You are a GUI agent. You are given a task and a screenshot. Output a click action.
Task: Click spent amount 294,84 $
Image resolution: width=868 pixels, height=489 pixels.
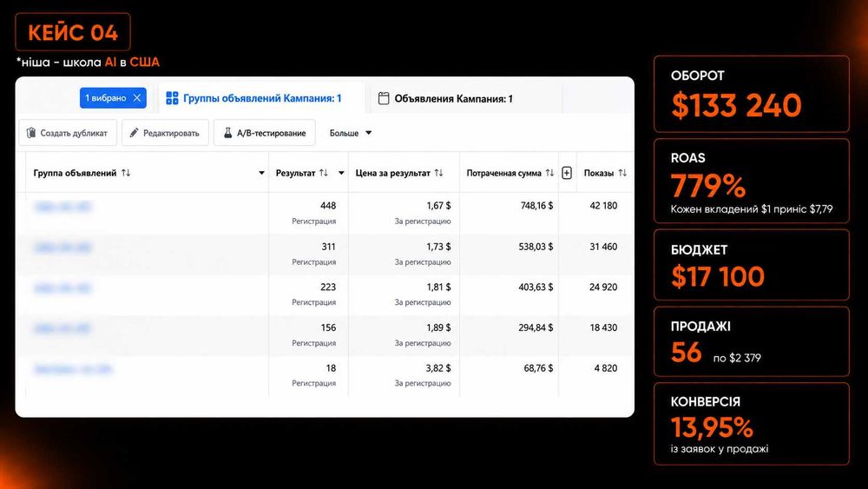click(x=536, y=327)
